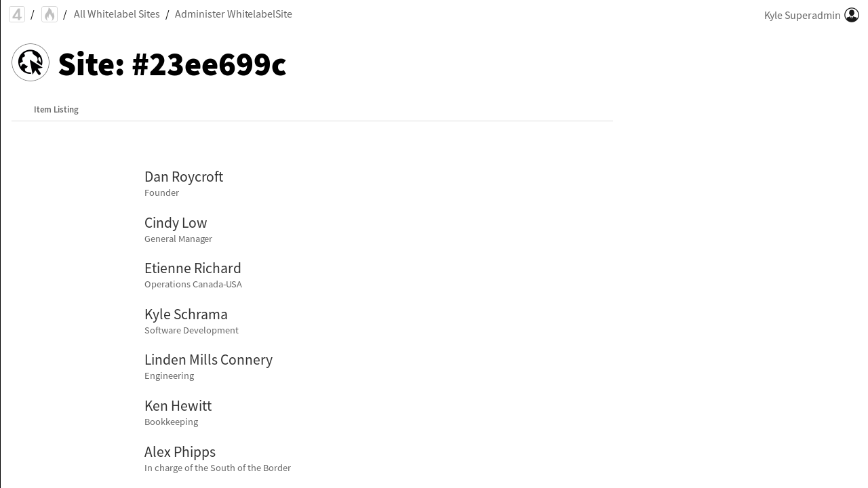
Task: Click the globe-with-cursor site icon
Action: click(31, 62)
